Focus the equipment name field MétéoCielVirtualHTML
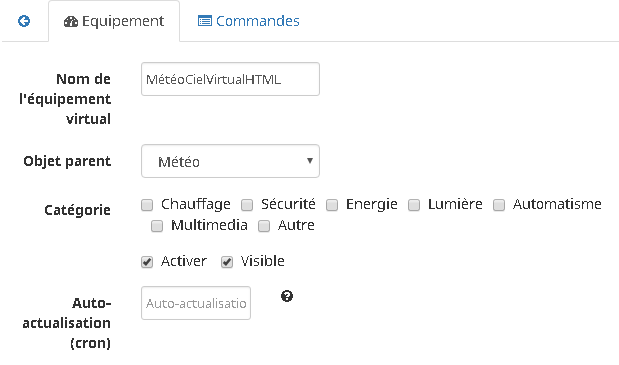This screenshot has height=365, width=619. (230, 79)
